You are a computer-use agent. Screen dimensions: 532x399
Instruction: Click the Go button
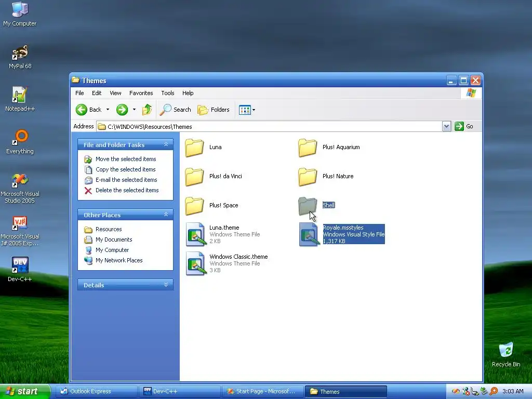coord(464,126)
